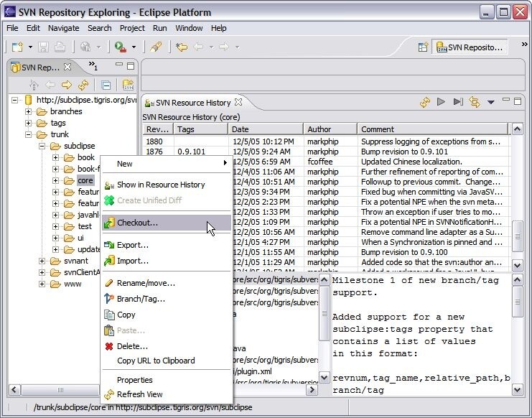This screenshot has width=532, height=418.
Task: Click the Rename/move pencil icon
Action: [109, 283]
